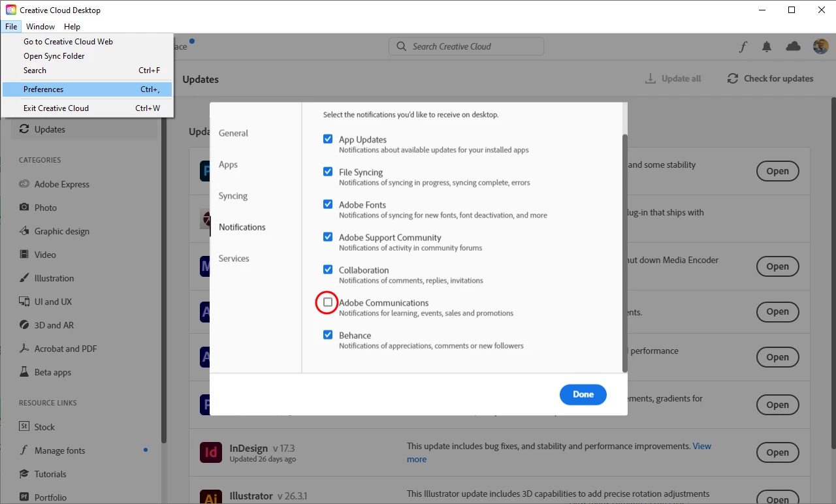
Task: Uncheck File Syncing notifications
Action: coord(328,172)
